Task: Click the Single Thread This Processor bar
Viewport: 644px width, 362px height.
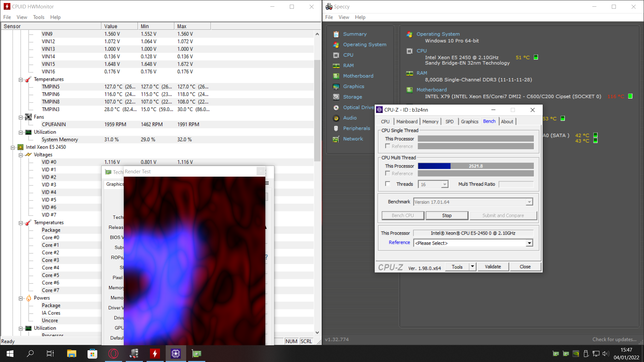Action: click(x=476, y=139)
